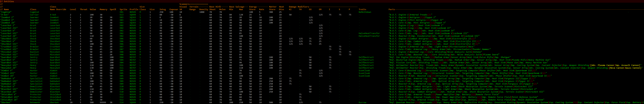Click sprite code "E13" in the X-bot row
The width and height of the screenshot is (644, 104).
(122, 15)
